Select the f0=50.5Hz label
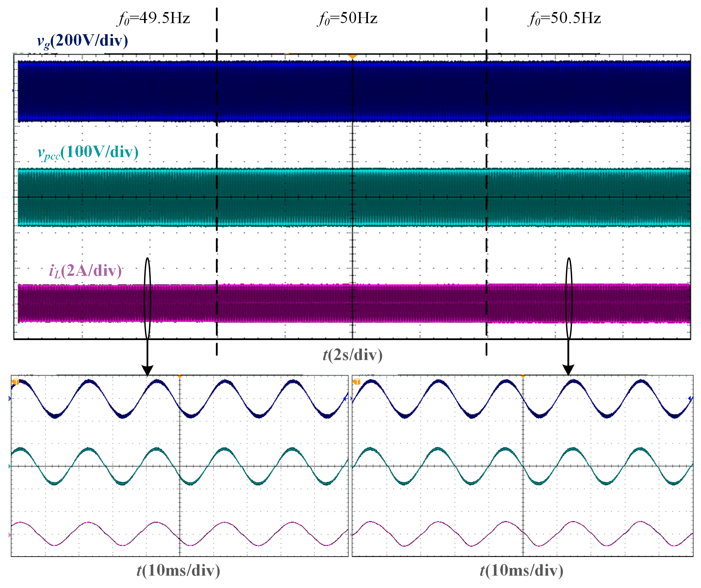701x588 pixels. tap(564, 18)
